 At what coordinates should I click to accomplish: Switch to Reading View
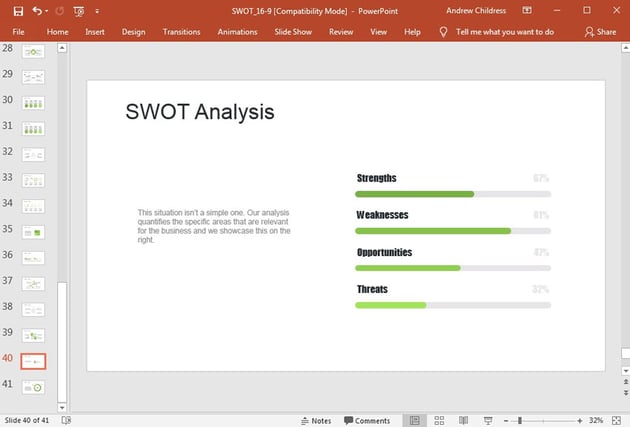462,421
